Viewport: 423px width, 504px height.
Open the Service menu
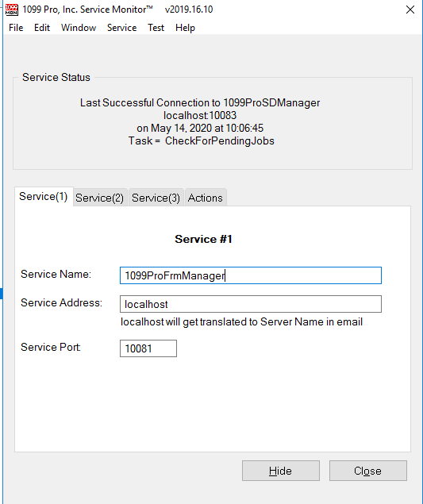click(121, 28)
